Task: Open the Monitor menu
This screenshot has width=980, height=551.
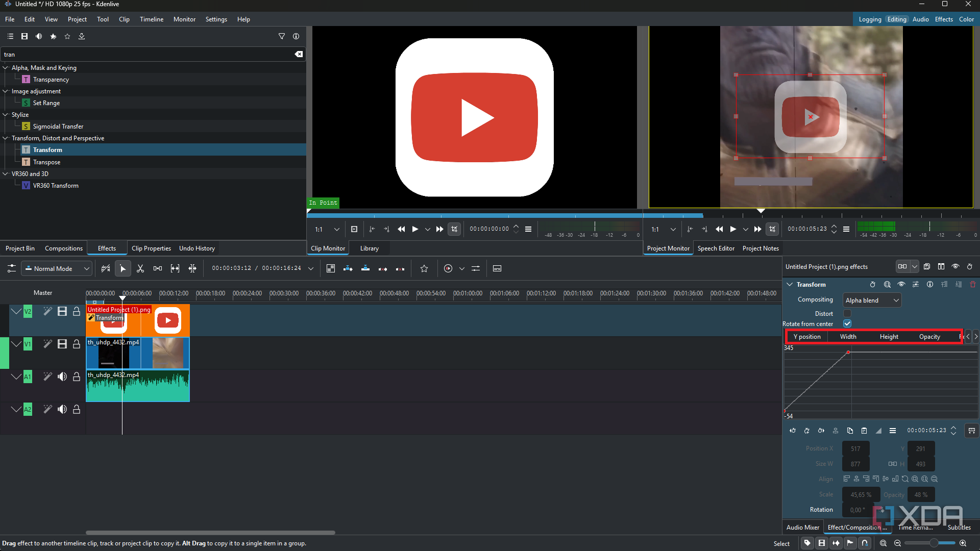Action: click(x=184, y=19)
